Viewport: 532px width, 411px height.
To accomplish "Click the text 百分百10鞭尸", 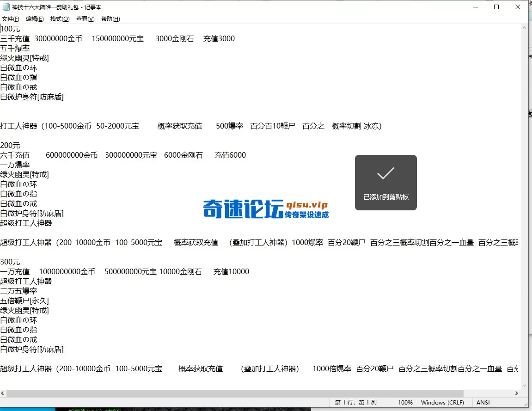I will (x=272, y=126).
